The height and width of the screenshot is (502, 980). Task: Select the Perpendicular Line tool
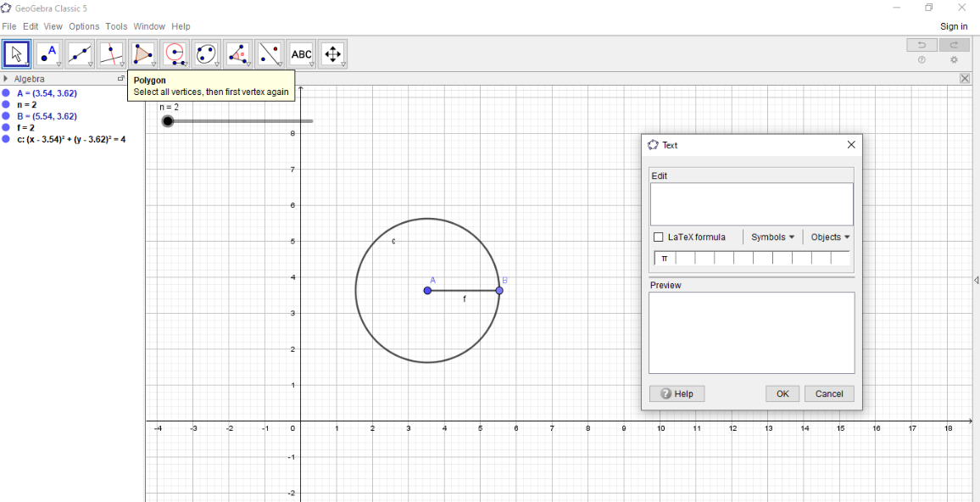click(111, 53)
